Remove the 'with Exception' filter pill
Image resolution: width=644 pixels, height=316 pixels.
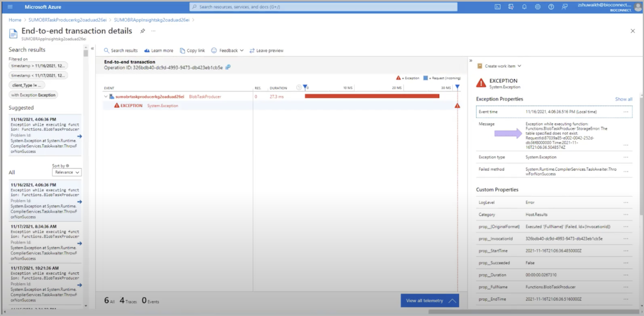point(33,95)
